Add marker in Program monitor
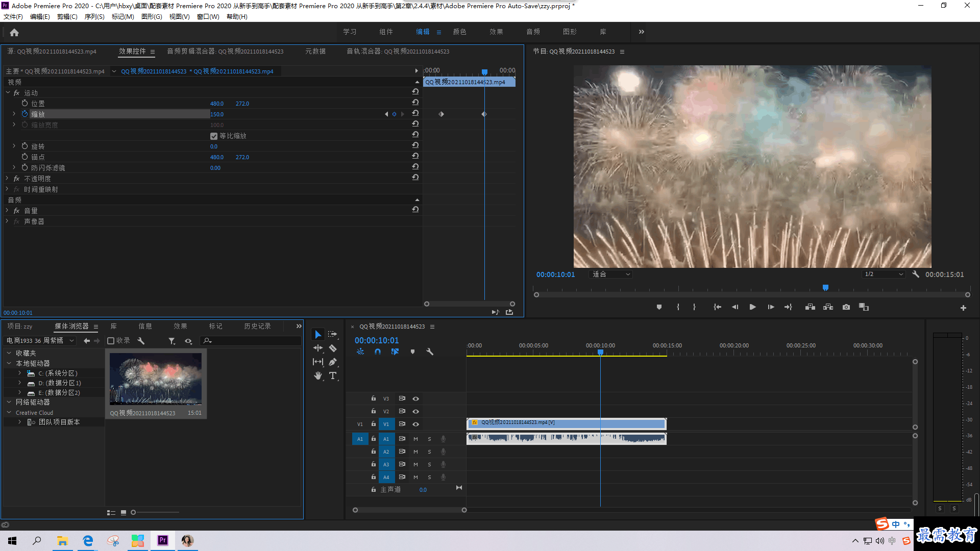 tap(659, 307)
